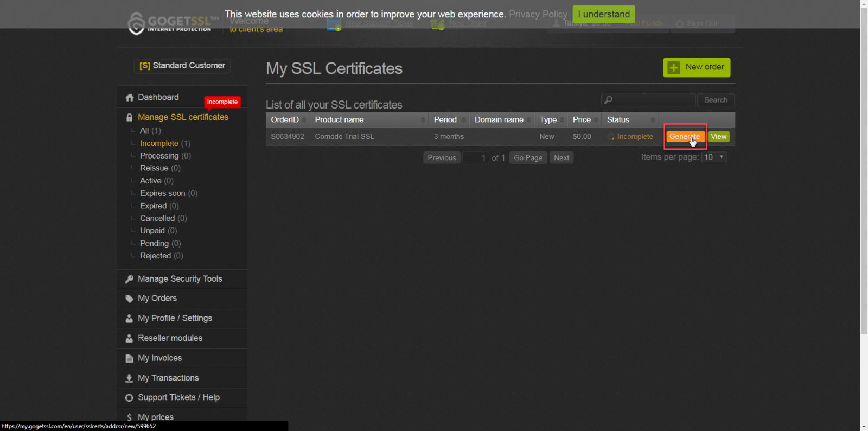Click the spinner icon next to Incomplete status
Viewport: 868px width, 431px height.
pyautogui.click(x=611, y=137)
